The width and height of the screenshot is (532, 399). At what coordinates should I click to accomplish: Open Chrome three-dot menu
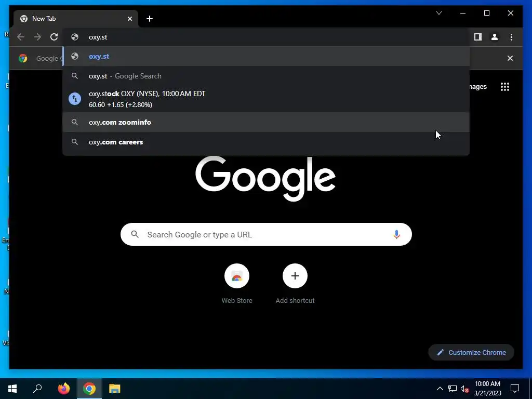[511, 37]
